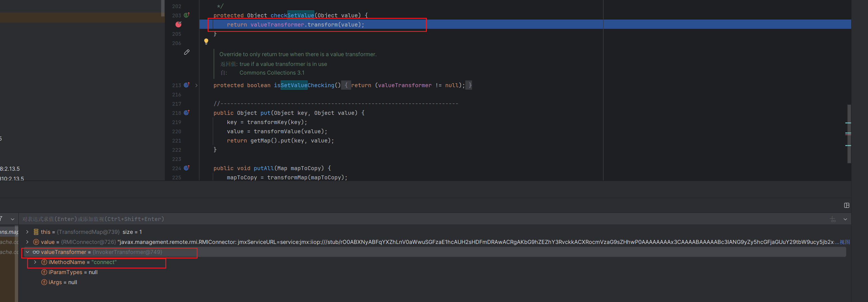This screenshot has width=868, height=302.
Task: Click the object icon of the 'this' variable
Action: [36, 232]
